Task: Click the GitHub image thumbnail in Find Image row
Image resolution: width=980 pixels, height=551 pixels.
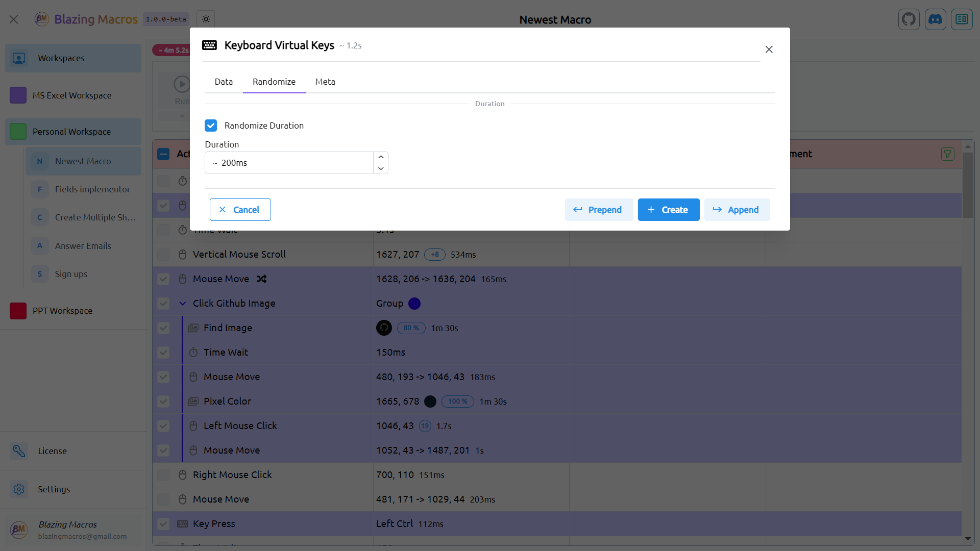Action: pos(384,328)
